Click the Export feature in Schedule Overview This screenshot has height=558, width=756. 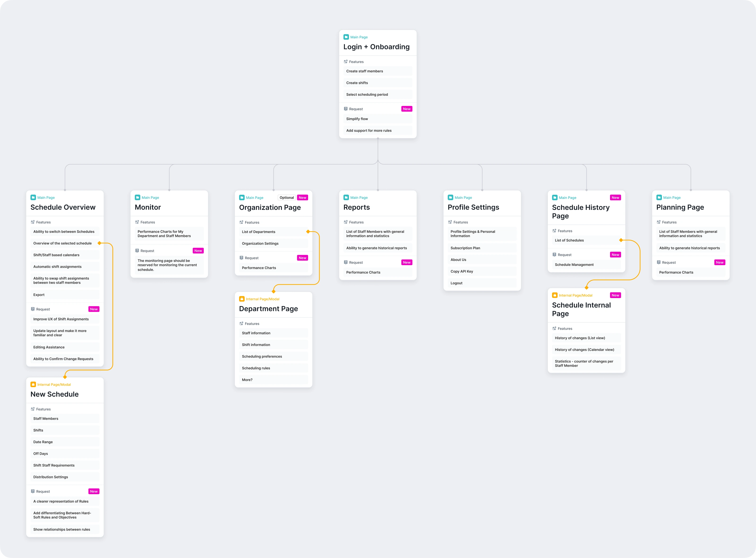[39, 294]
